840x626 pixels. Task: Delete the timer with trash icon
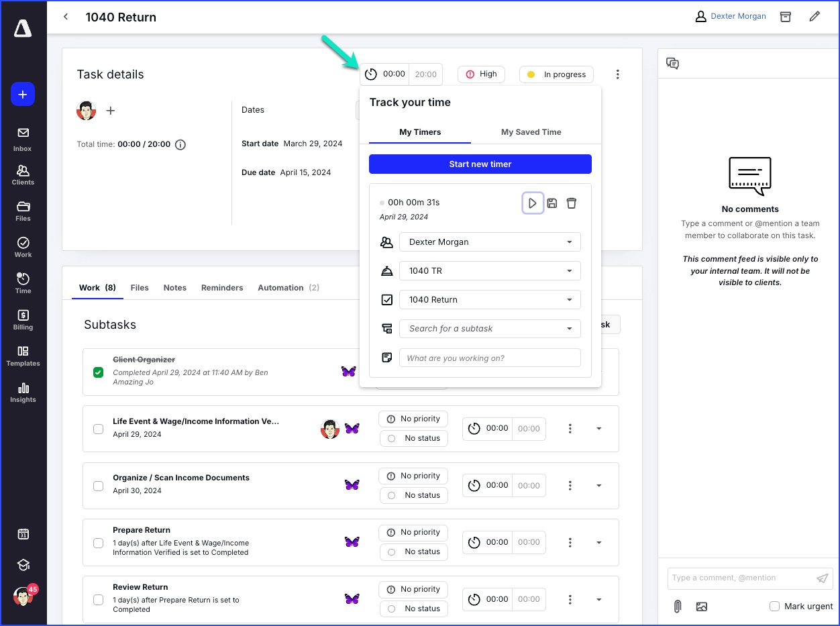pos(572,203)
